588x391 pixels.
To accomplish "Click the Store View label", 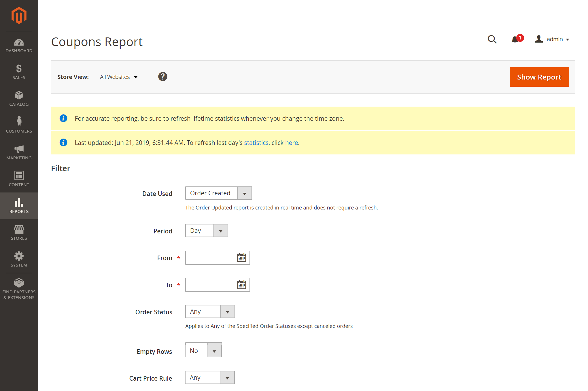I will [73, 77].
